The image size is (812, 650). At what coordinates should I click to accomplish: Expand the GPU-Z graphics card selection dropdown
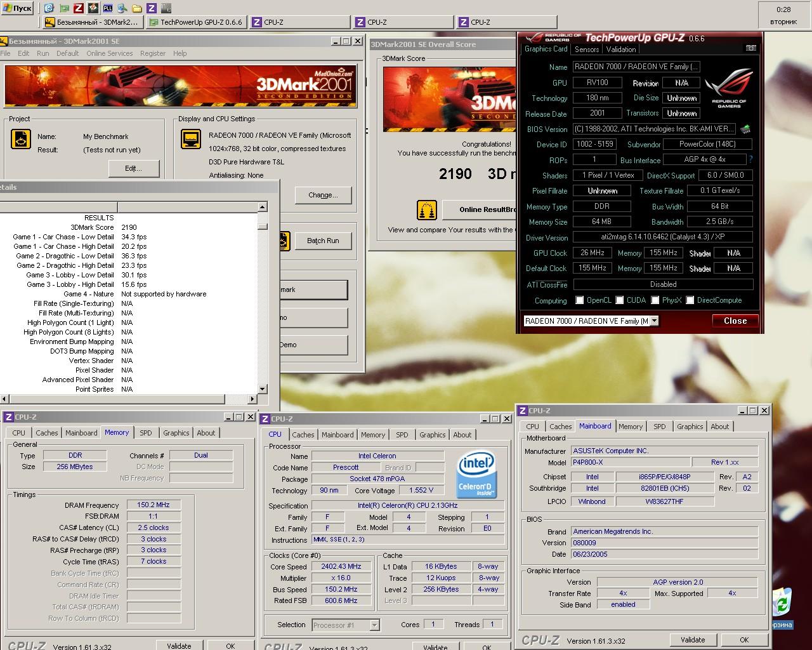(x=654, y=321)
